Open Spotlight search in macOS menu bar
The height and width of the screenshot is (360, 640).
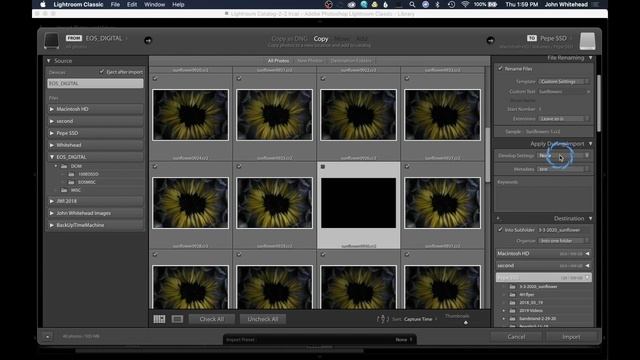coord(412,4)
